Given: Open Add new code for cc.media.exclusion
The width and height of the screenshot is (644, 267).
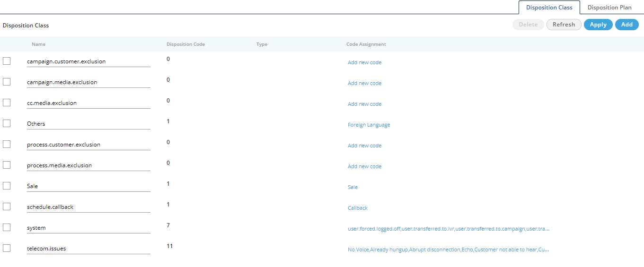Looking at the screenshot, I should pyautogui.click(x=364, y=104).
